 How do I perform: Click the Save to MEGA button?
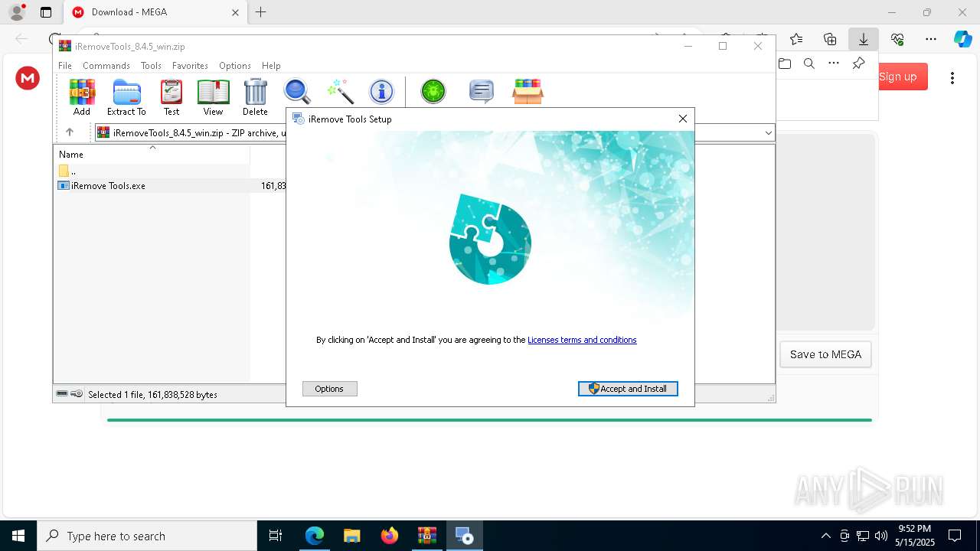tap(825, 354)
